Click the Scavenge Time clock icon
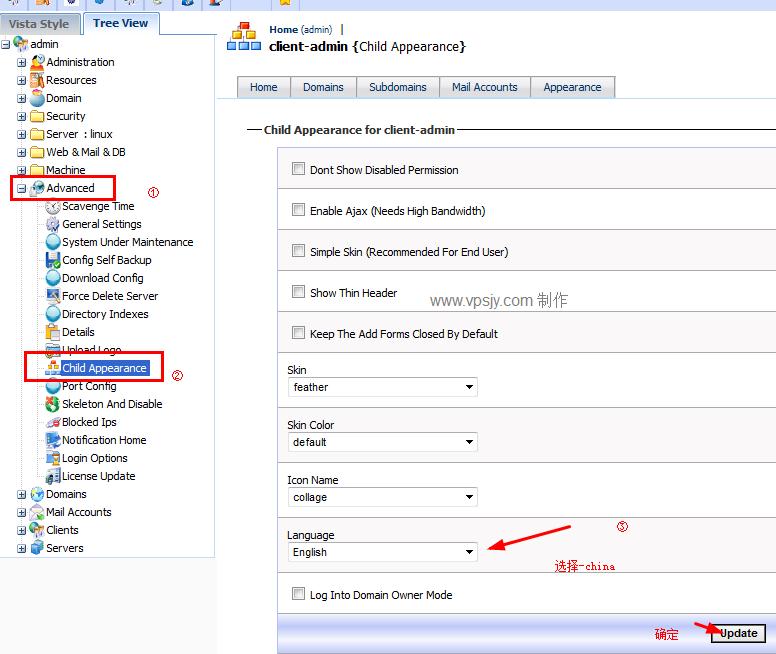Viewport: 776px width, 654px height. 53,206
